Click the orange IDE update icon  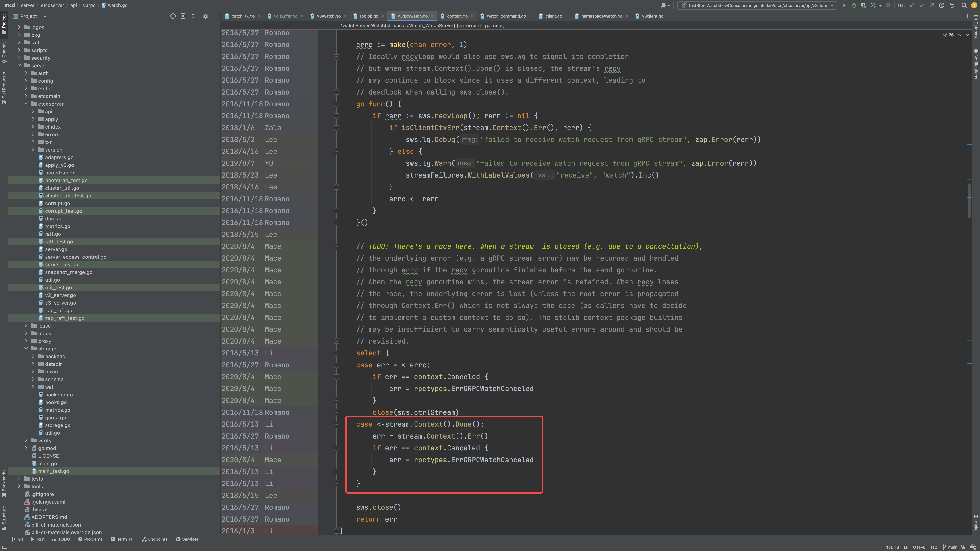click(x=974, y=5)
